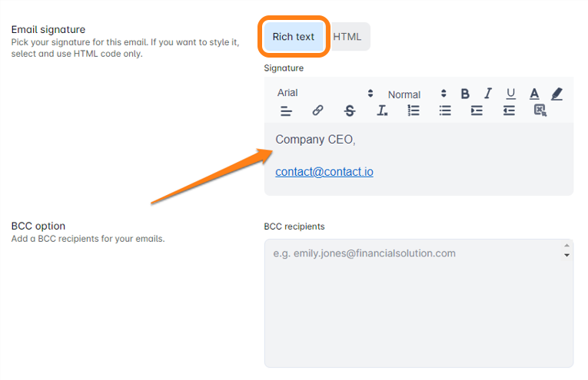Insert a link with the chain icon
Viewport: 588px width, 380px height.
point(317,111)
